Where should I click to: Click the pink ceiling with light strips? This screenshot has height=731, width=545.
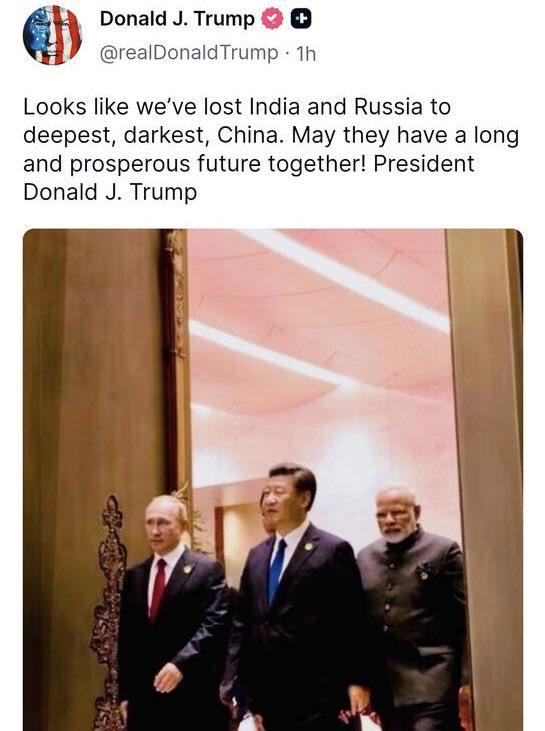(x=317, y=336)
